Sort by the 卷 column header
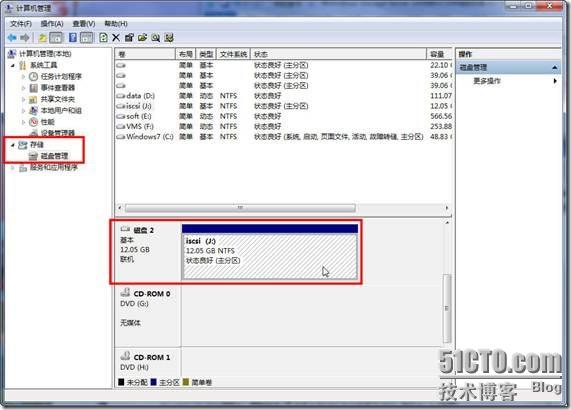 pyautogui.click(x=145, y=54)
